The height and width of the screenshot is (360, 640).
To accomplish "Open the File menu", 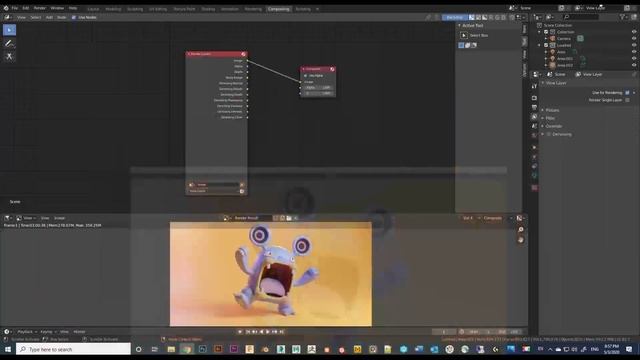I will [15, 8].
